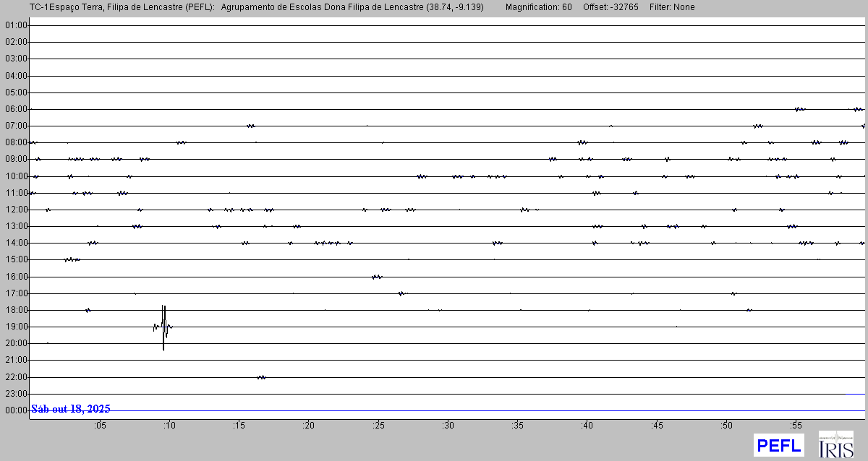Click the :10 minute axis marker
Image resolution: width=868 pixels, height=461 pixels.
pyautogui.click(x=169, y=426)
